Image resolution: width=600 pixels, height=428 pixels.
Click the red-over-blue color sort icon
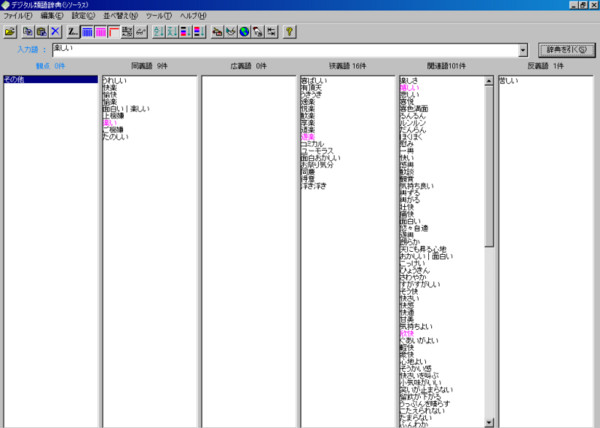[x=199, y=32]
